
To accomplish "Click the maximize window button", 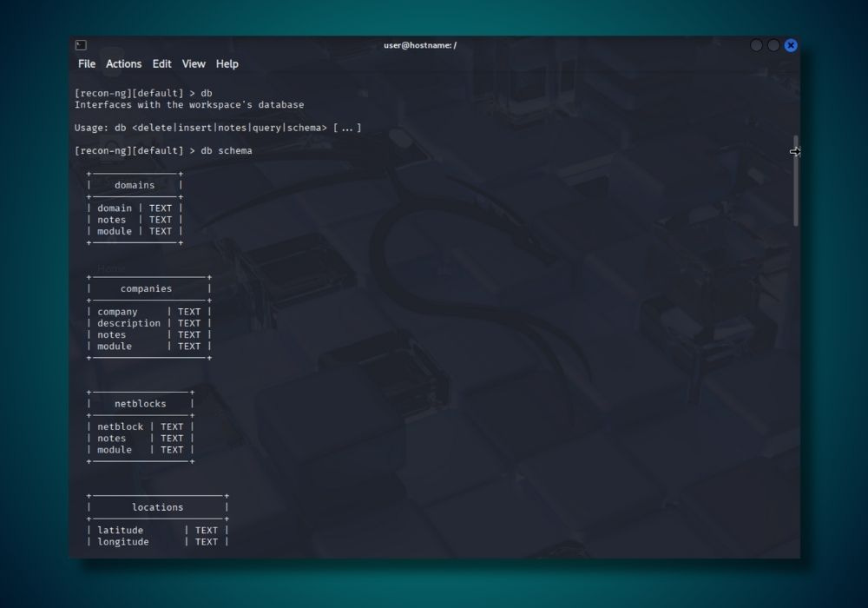I will [773, 45].
